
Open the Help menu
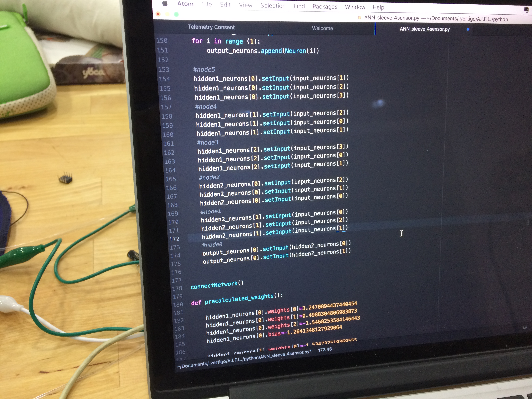click(x=378, y=8)
